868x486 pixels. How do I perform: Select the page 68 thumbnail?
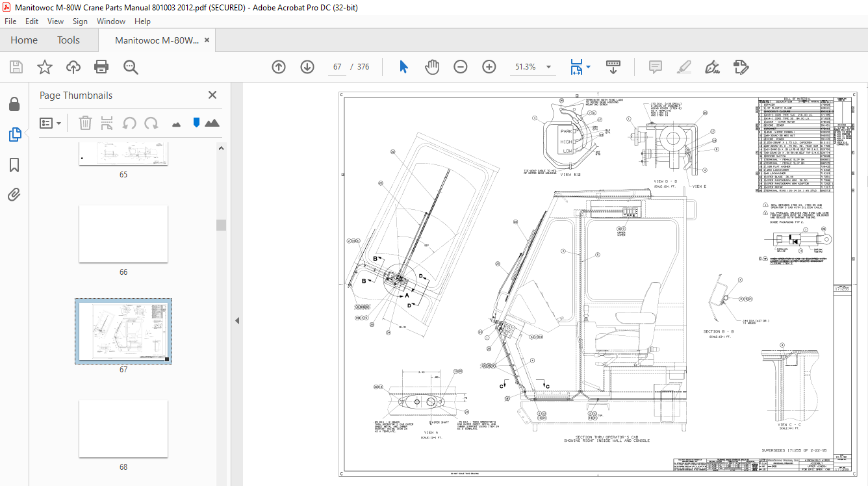[x=123, y=429]
